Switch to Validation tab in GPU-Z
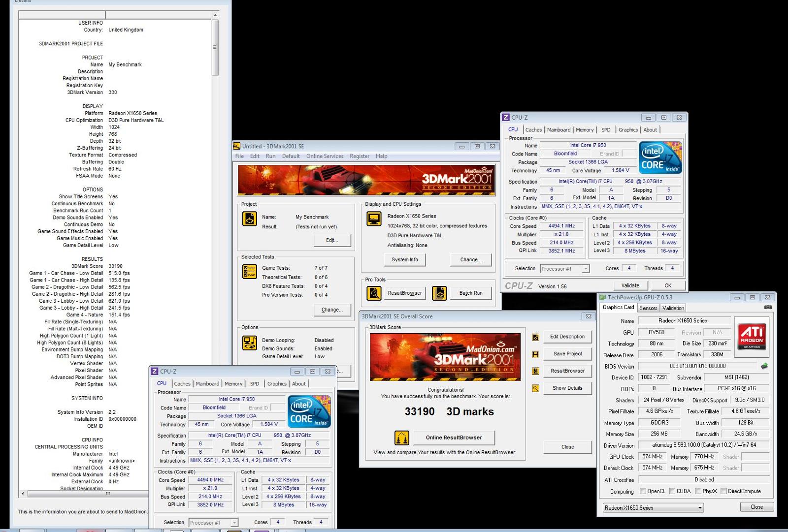The height and width of the screenshot is (532, 788). [673, 308]
